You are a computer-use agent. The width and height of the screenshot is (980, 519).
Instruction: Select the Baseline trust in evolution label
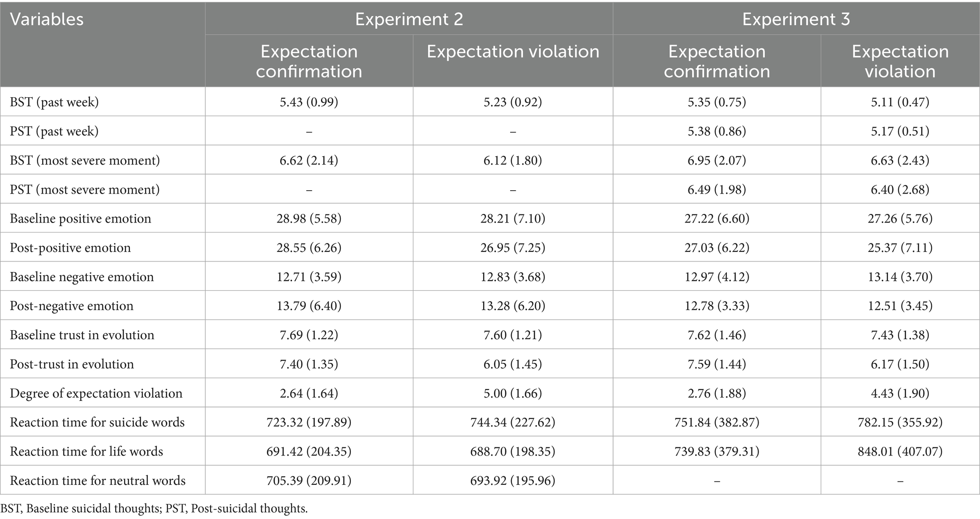[82, 335]
